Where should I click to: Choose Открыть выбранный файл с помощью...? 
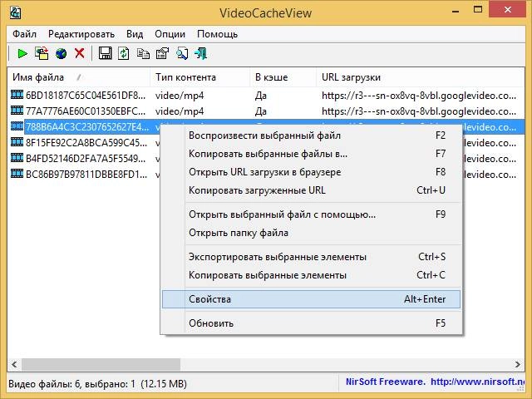(x=311, y=214)
